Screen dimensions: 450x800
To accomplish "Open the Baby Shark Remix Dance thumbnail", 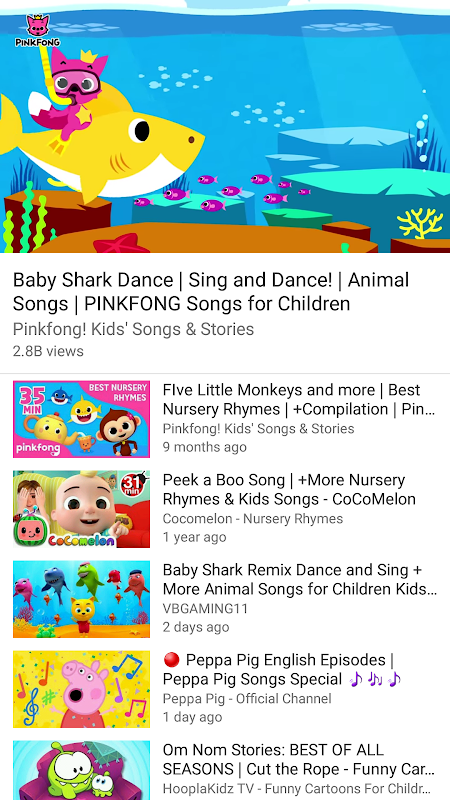I will tap(82, 599).
